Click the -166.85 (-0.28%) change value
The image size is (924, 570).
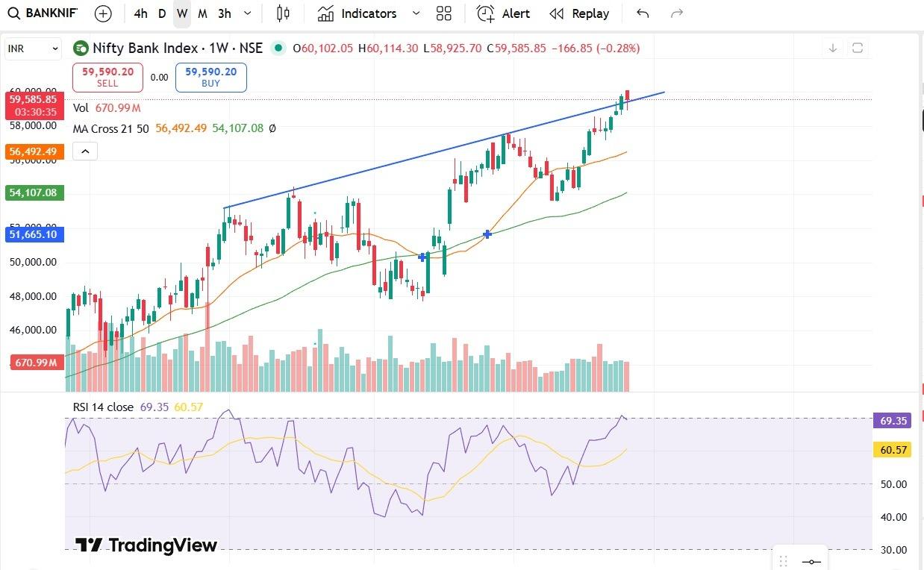point(595,48)
